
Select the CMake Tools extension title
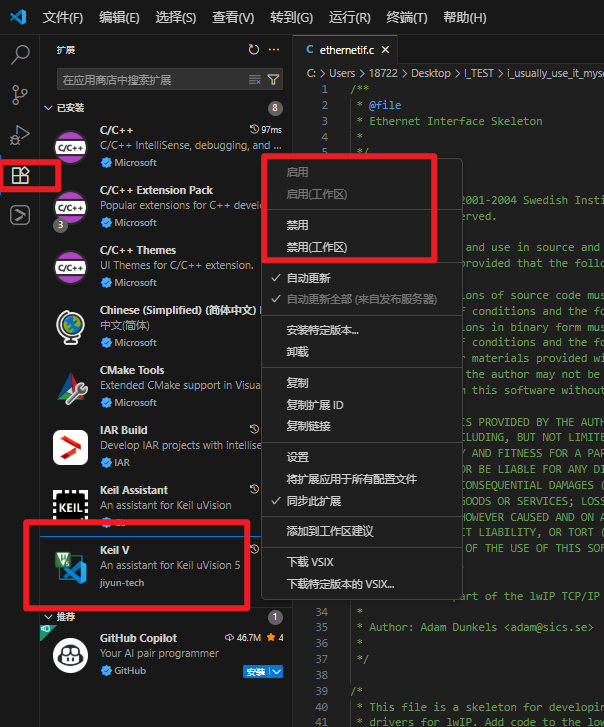pyautogui.click(x=132, y=370)
